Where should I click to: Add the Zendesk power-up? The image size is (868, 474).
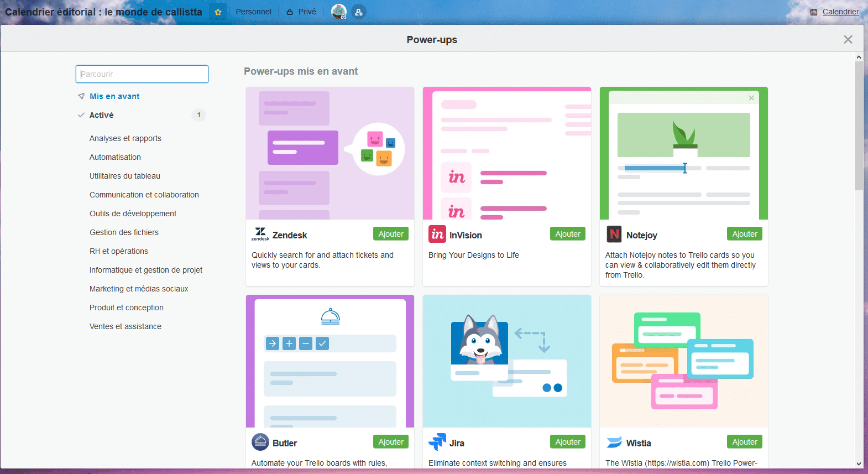click(x=391, y=234)
